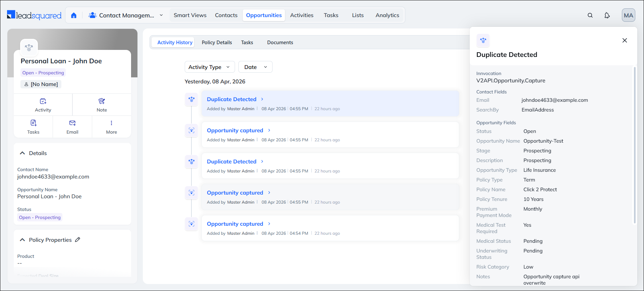644x291 pixels.
Task: Switch to the Policy Details tab
Action: [x=217, y=43]
